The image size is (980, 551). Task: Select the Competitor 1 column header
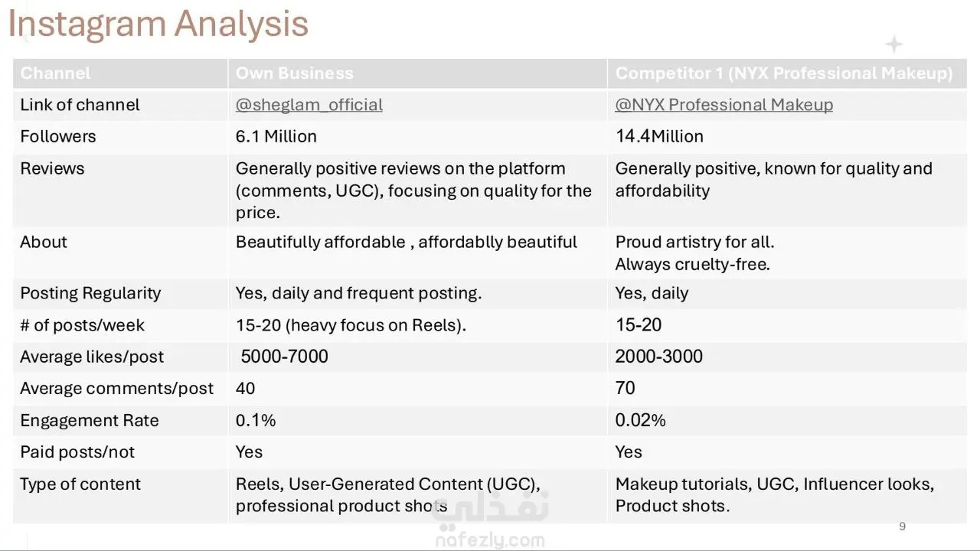pyautogui.click(x=783, y=73)
